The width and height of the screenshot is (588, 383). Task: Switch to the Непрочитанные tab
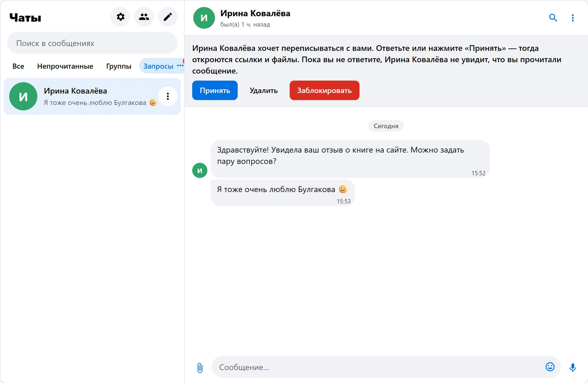coord(65,66)
